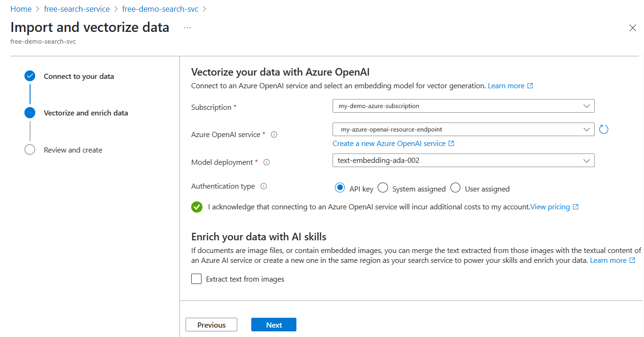Viewport: 644px width, 337px height.
Task: Click the info icon beside Azure OpenAI service label
Action: tap(274, 135)
